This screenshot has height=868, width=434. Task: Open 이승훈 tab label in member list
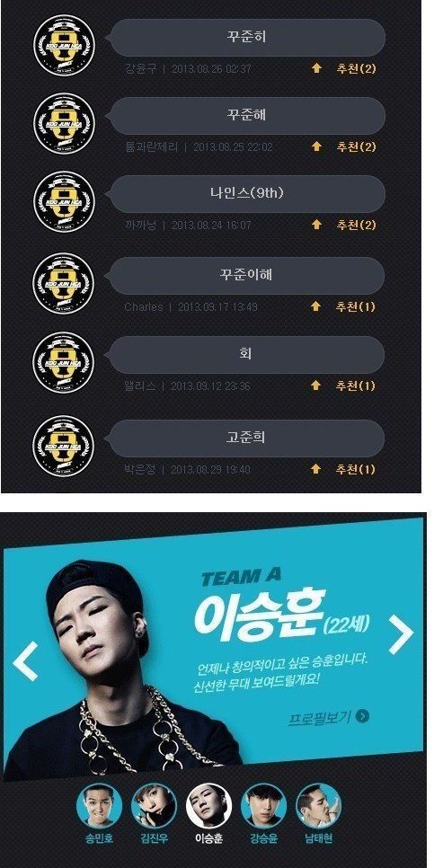point(209,838)
